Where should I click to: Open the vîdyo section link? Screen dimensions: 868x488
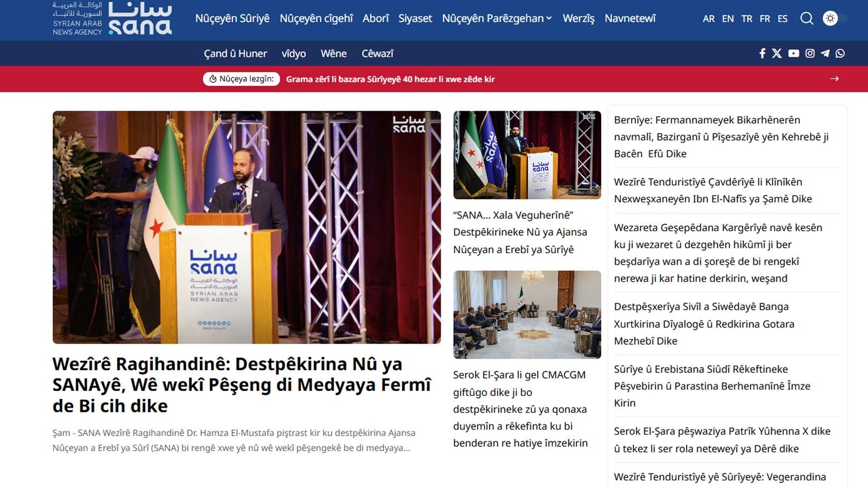[293, 53]
